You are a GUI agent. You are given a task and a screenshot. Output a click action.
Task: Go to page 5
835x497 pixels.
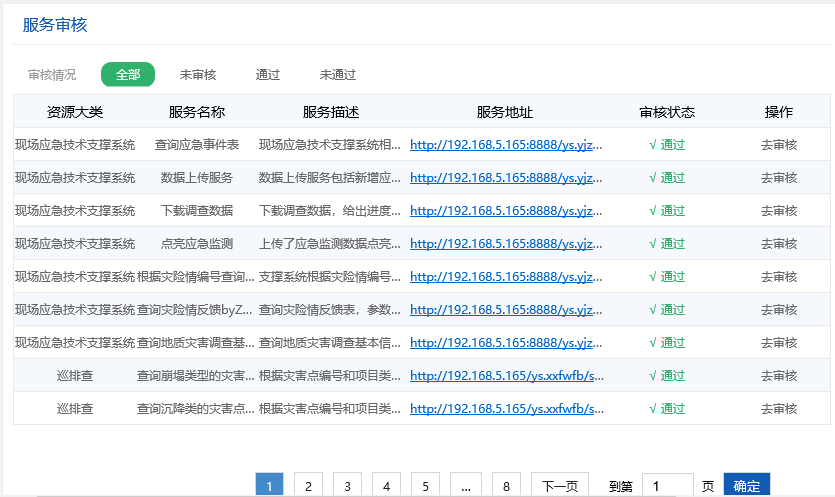tap(425, 486)
